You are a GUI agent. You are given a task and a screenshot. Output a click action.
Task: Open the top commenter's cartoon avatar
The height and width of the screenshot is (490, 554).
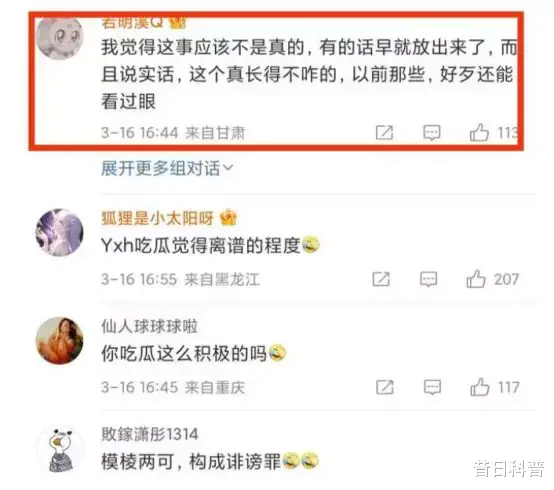(60, 36)
